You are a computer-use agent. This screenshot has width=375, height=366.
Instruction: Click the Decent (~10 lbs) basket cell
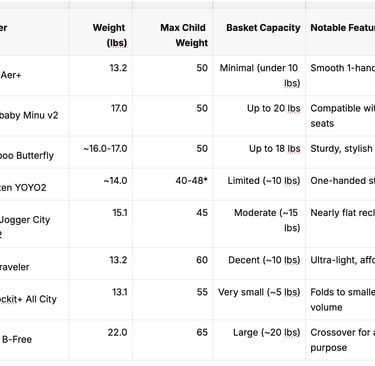(259, 263)
